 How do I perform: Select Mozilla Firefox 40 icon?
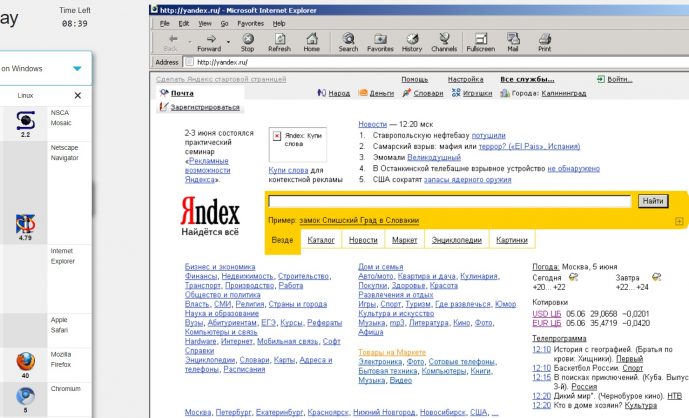pos(25,362)
